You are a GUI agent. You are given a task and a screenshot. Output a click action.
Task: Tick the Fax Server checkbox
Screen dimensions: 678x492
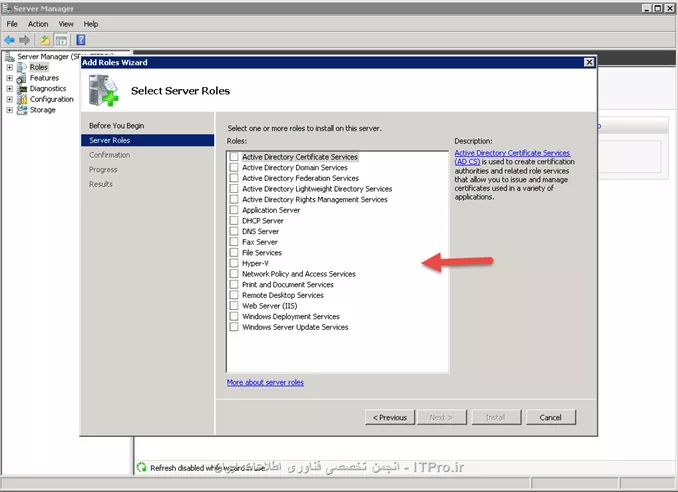tap(234, 242)
